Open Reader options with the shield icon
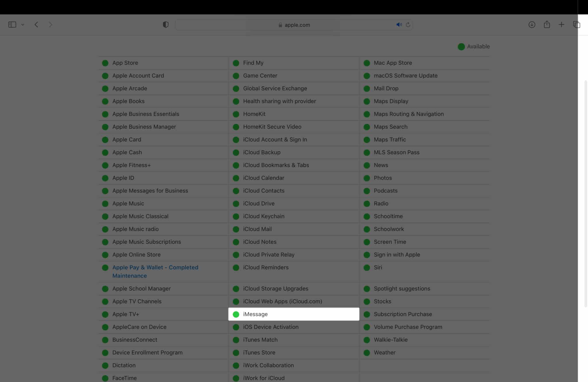This screenshot has height=382, width=588. click(x=165, y=25)
